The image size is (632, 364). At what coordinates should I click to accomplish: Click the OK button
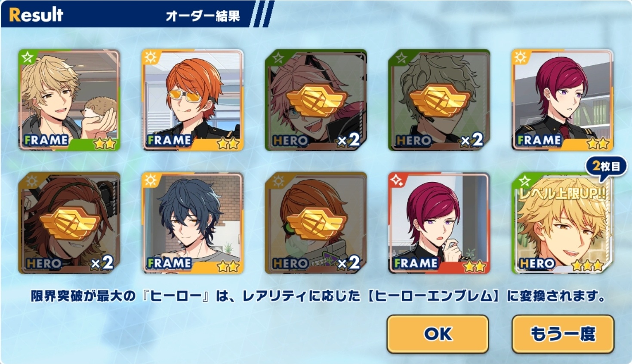point(438,334)
